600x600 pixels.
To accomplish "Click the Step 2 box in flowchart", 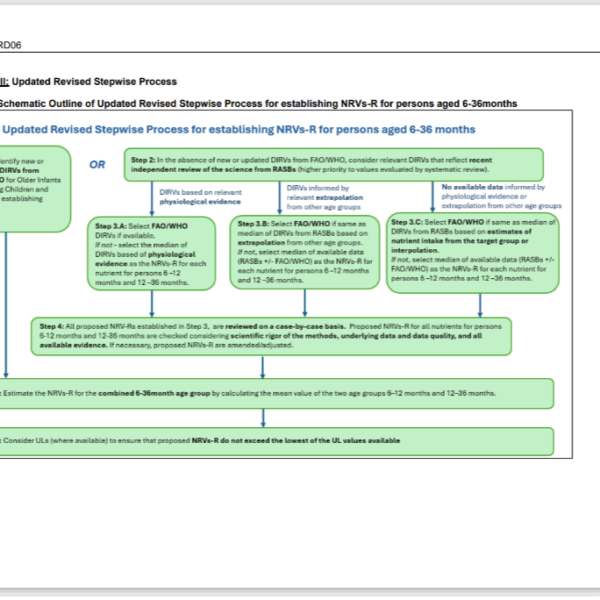I will (334, 164).
